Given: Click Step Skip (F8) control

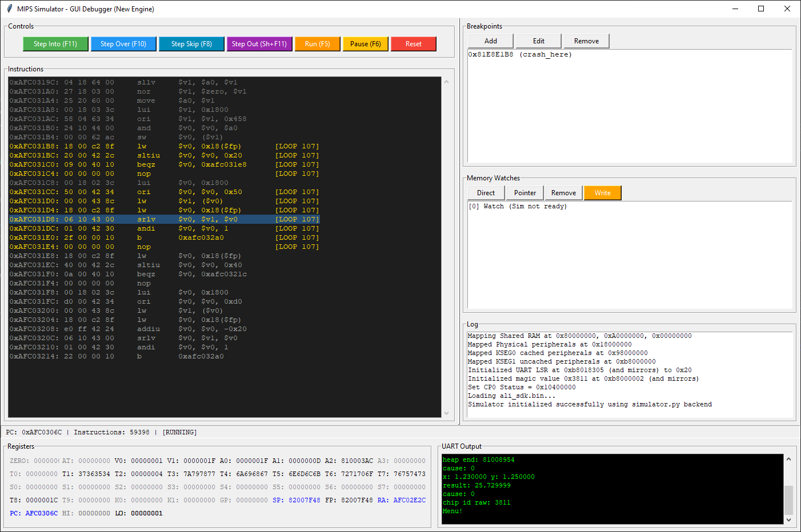Looking at the screenshot, I should coord(191,44).
